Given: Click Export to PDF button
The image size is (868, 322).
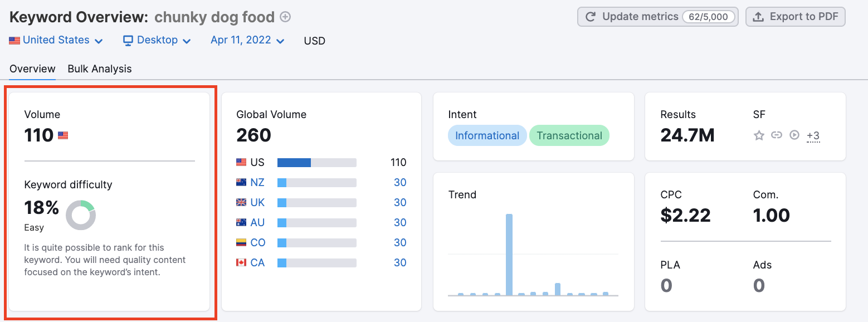Looking at the screenshot, I should click(796, 17).
